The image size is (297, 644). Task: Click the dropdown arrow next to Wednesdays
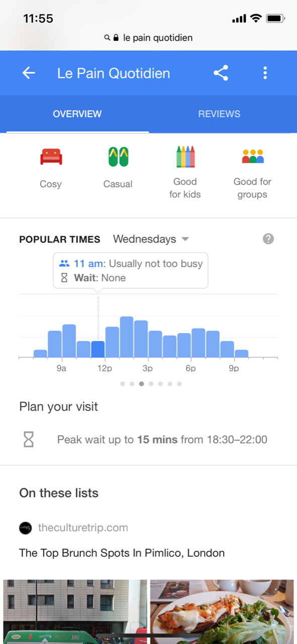tap(185, 239)
